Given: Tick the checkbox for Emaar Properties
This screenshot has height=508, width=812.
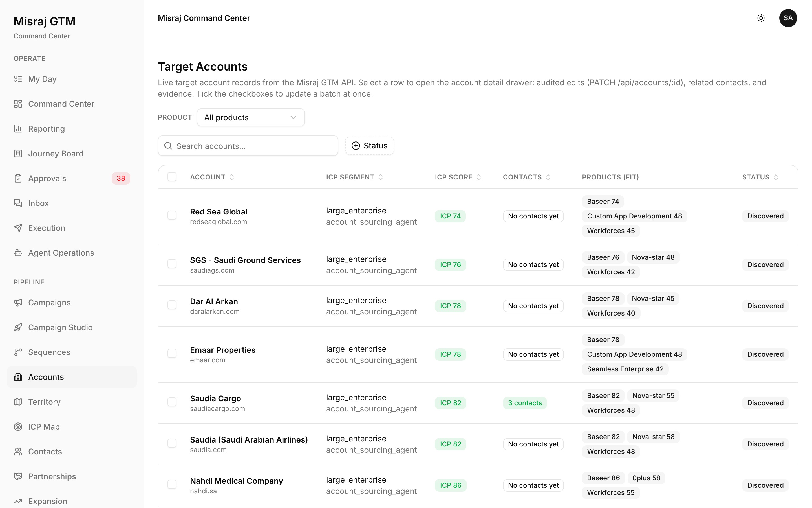Looking at the screenshot, I should point(172,353).
